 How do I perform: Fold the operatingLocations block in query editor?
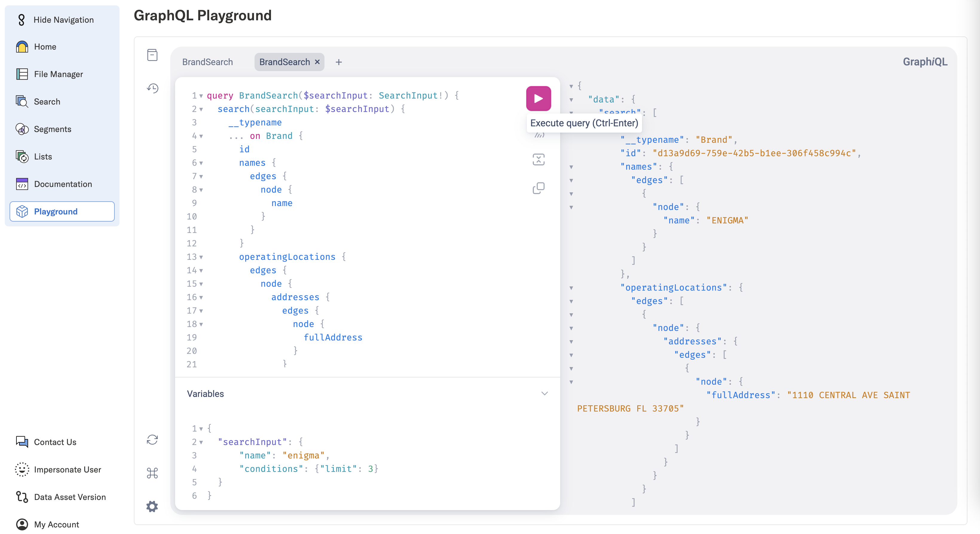(201, 257)
